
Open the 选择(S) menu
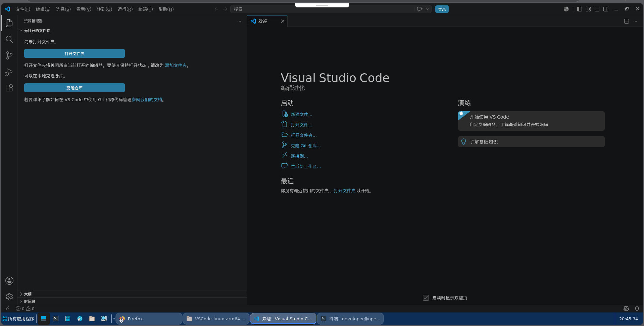63,9
